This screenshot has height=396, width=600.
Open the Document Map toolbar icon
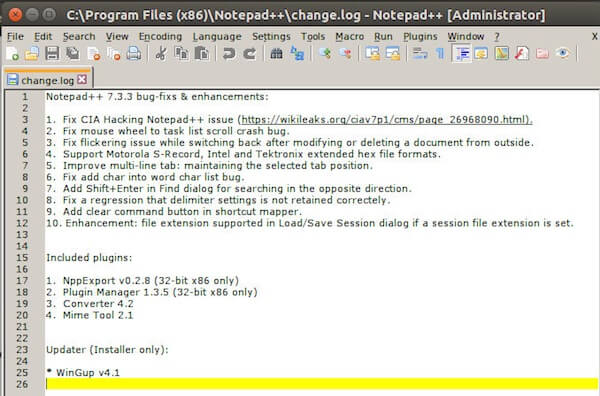click(501, 54)
